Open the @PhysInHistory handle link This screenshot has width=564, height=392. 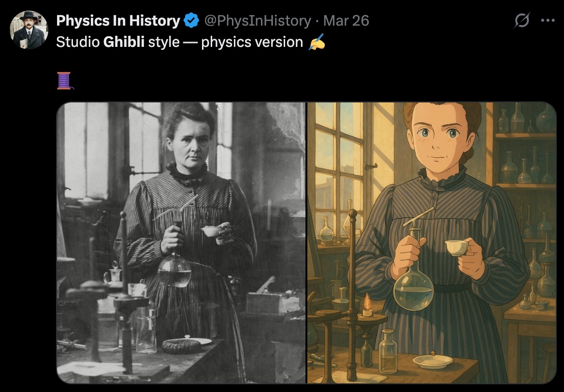pyautogui.click(x=258, y=20)
